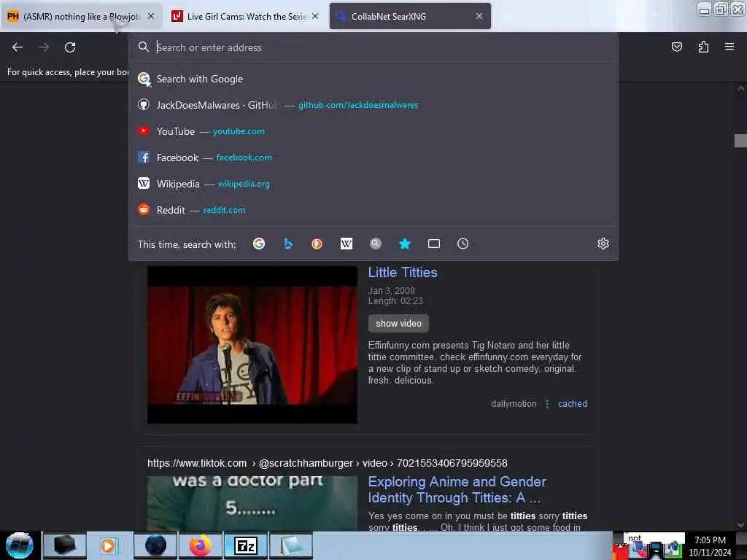The height and width of the screenshot is (560, 747).
Task: Open the notepad taskbar icon
Action: pos(291,545)
